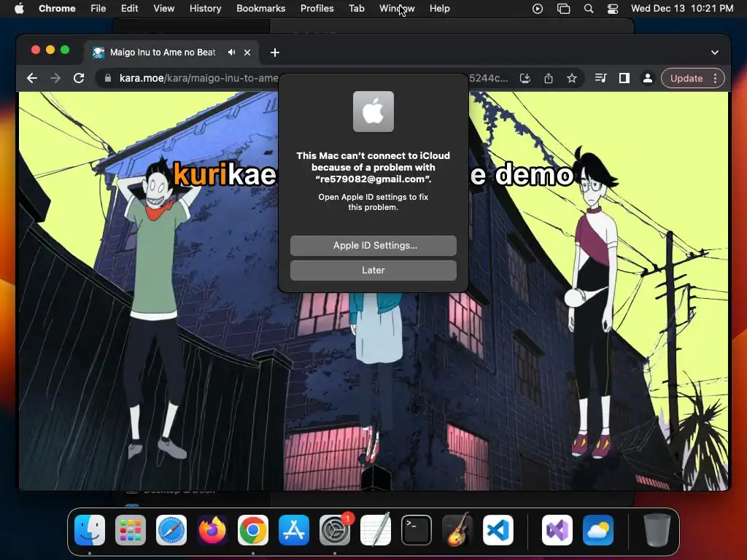Open System Settings from the Dock

coord(334,529)
